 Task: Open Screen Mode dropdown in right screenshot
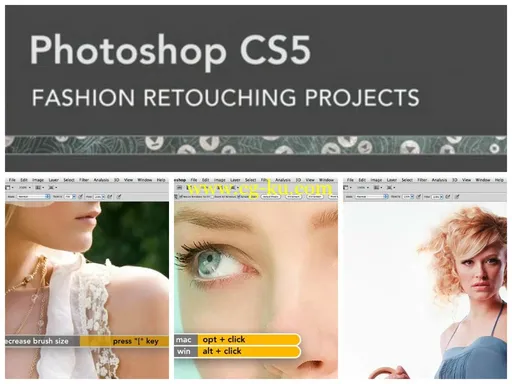(x=391, y=187)
